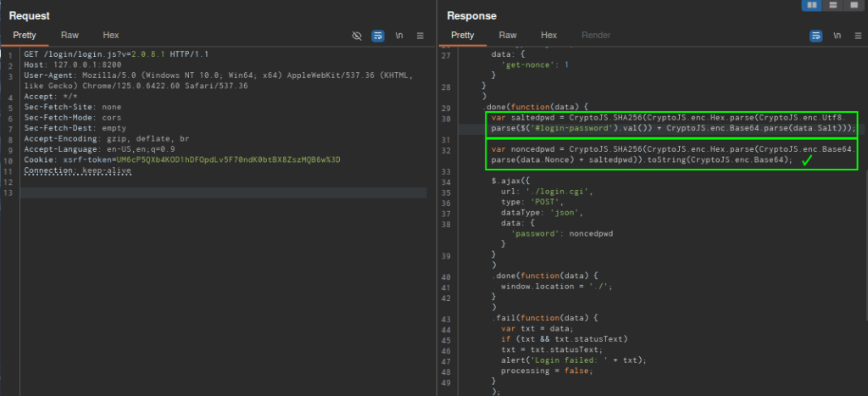868x396 pixels.
Task: Open Response panel options menu
Action: click(x=857, y=36)
